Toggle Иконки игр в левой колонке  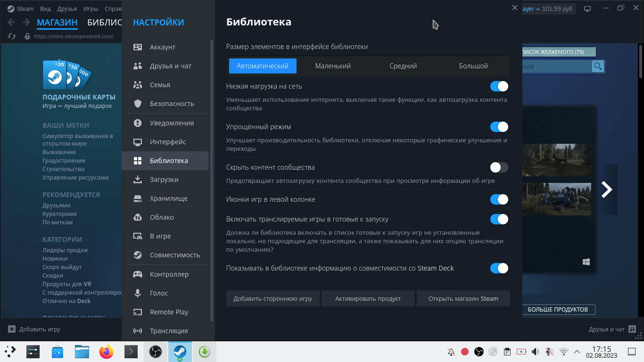pos(499,199)
